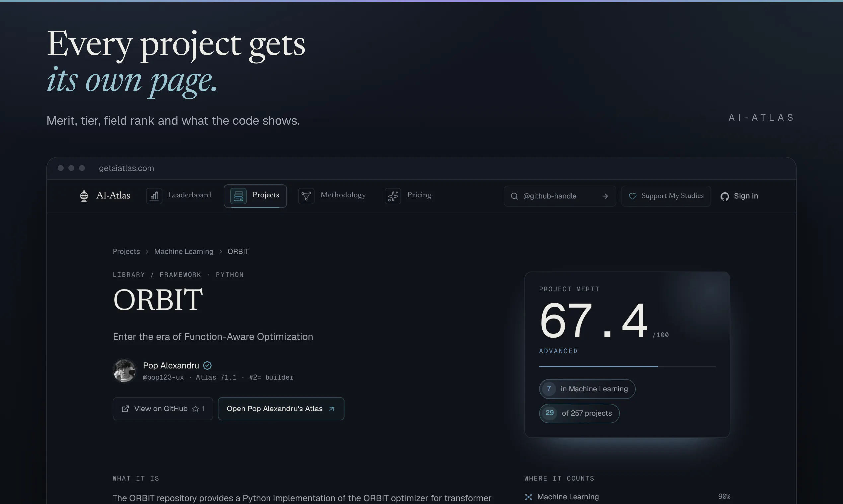Go to the Methodology tab

[332, 196]
